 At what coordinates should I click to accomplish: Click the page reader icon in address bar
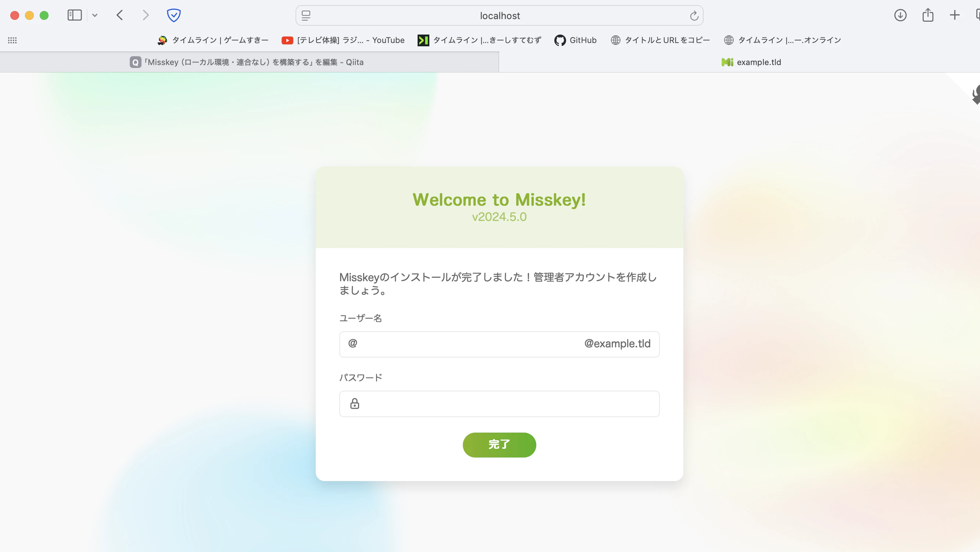tap(306, 15)
